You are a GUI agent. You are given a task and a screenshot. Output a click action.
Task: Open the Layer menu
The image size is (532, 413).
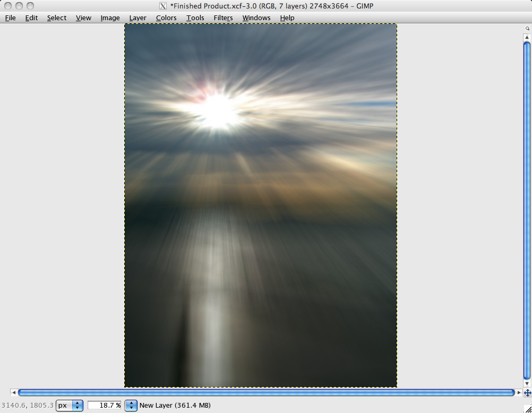(138, 18)
